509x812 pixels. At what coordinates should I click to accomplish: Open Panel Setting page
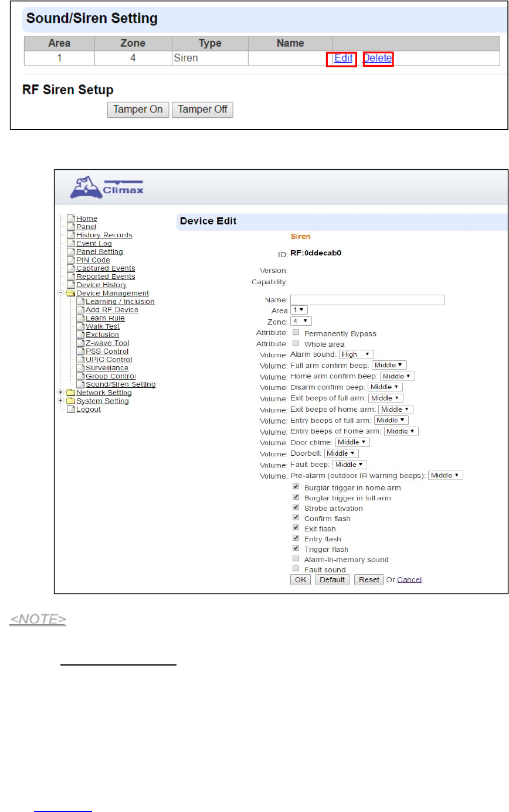pyautogui.click(x=100, y=251)
